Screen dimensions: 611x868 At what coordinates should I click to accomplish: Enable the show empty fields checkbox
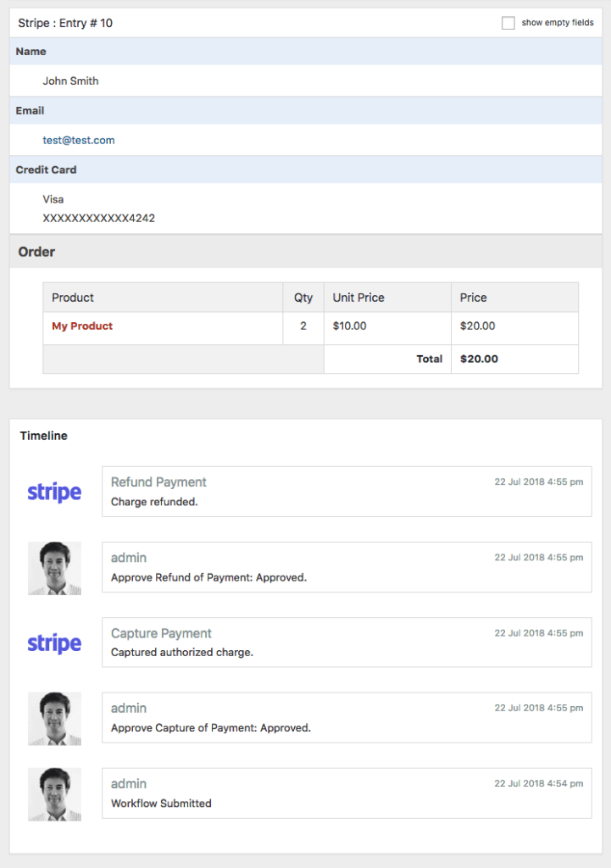(x=508, y=23)
